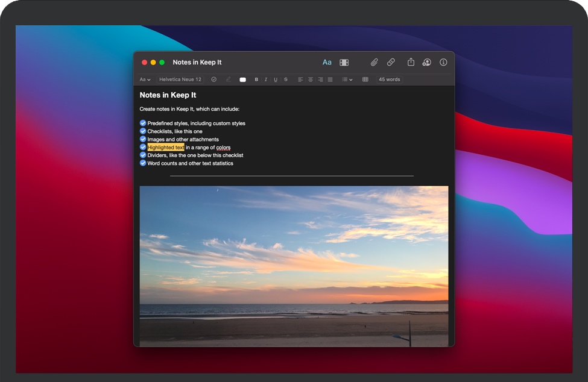
Task: Click the checklist circle button in format bar
Action: coord(213,80)
